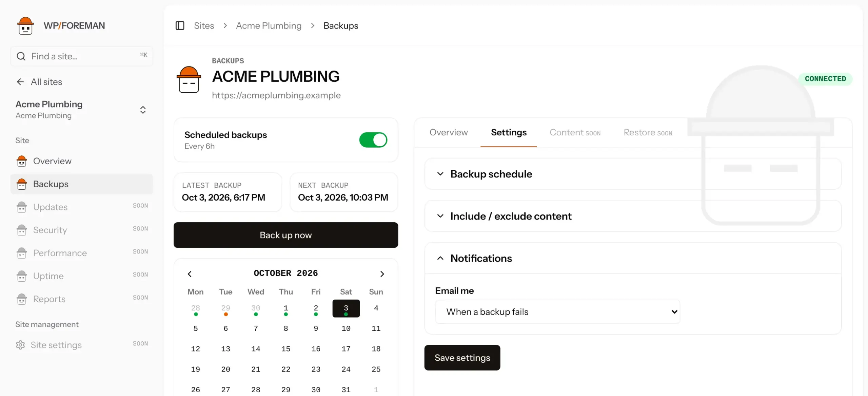Disable the Scheduled backups toggle
Screen dimensions: 868x396
[373, 140]
